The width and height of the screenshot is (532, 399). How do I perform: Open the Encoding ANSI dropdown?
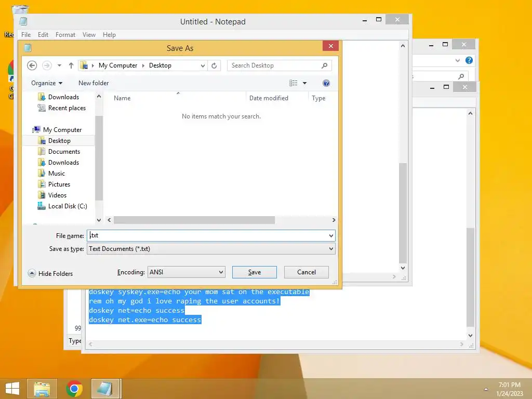[187, 272]
